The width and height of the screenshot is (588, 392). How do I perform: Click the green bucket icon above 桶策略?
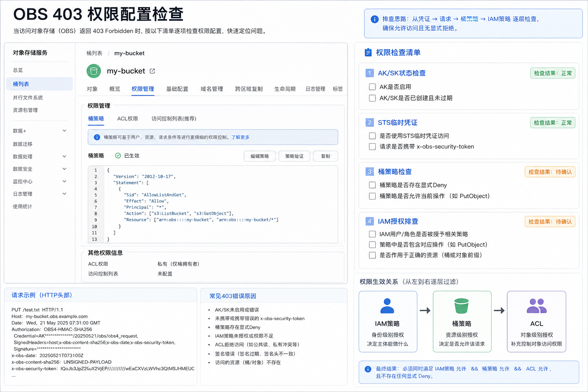pyautogui.click(x=462, y=306)
